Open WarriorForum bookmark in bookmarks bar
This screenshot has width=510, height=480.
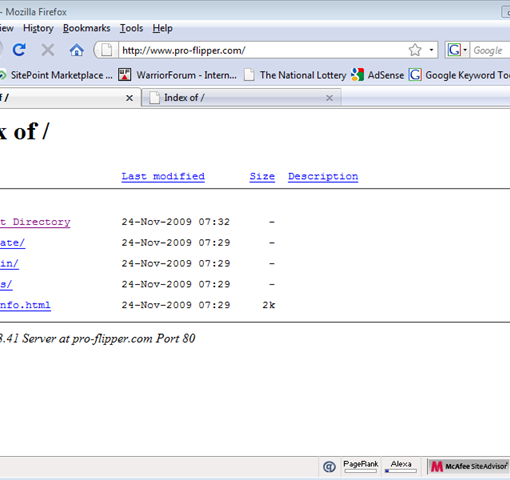[x=178, y=75]
